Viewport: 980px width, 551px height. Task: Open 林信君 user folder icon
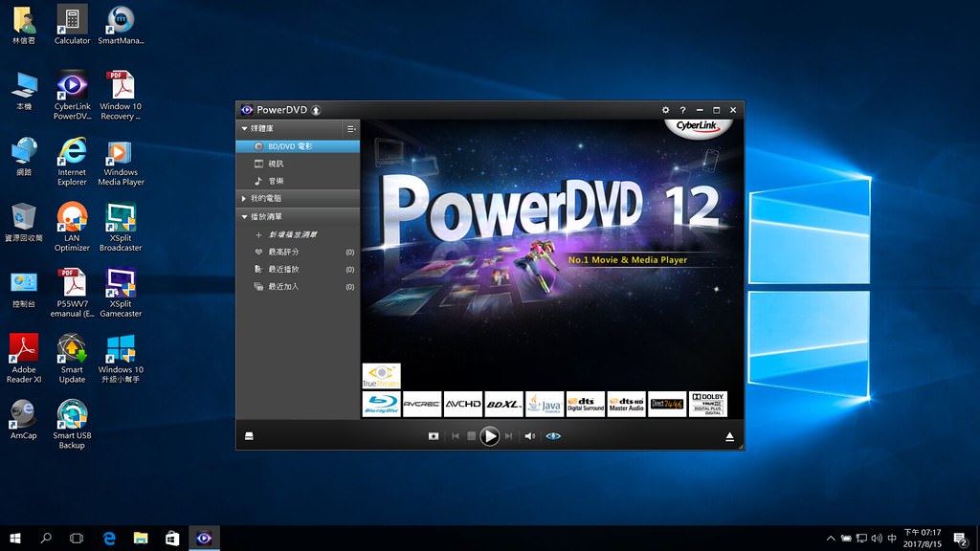click(24, 25)
